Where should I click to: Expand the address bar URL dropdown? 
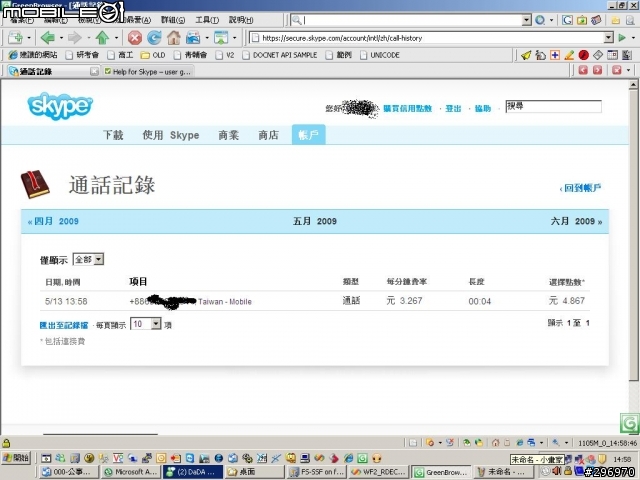click(x=609, y=38)
